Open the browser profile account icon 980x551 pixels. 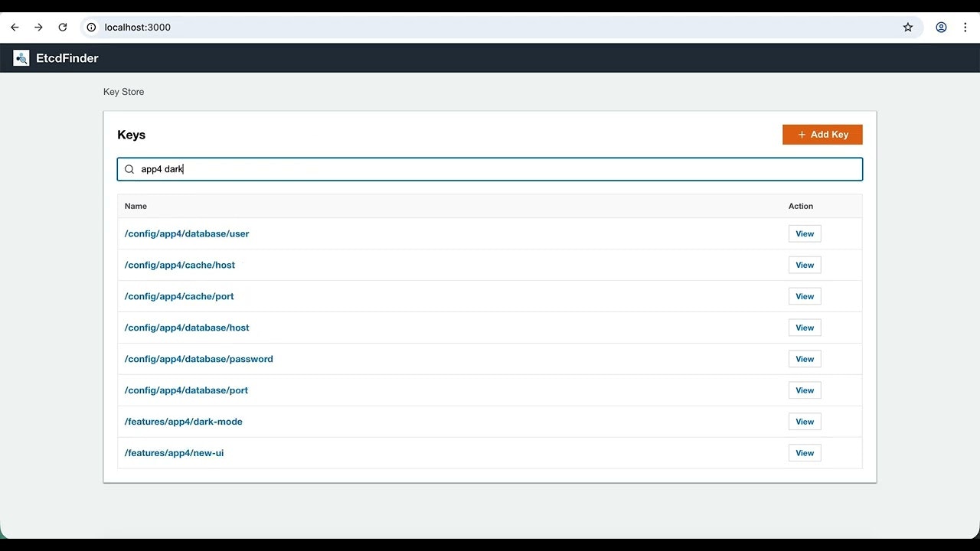pyautogui.click(x=941, y=27)
